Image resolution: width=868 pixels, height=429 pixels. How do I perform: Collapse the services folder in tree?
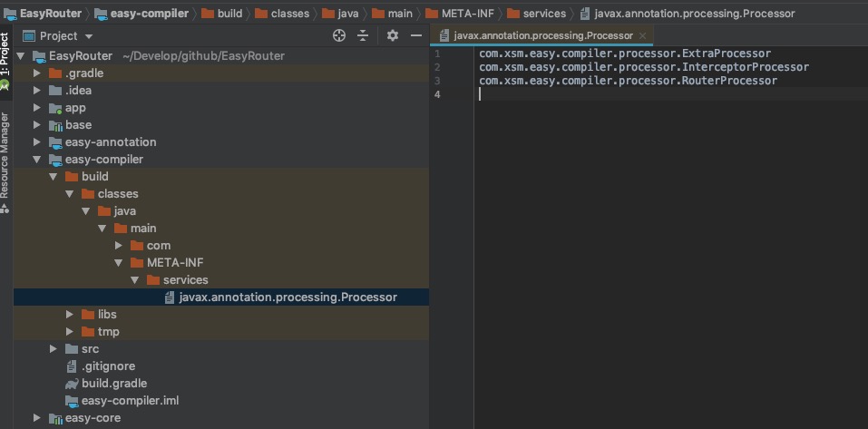[x=134, y=280]
